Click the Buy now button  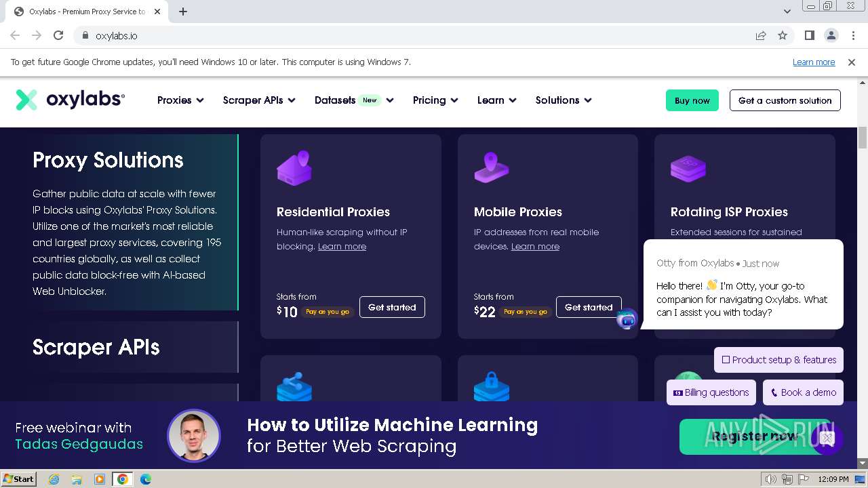pos(692,100)
